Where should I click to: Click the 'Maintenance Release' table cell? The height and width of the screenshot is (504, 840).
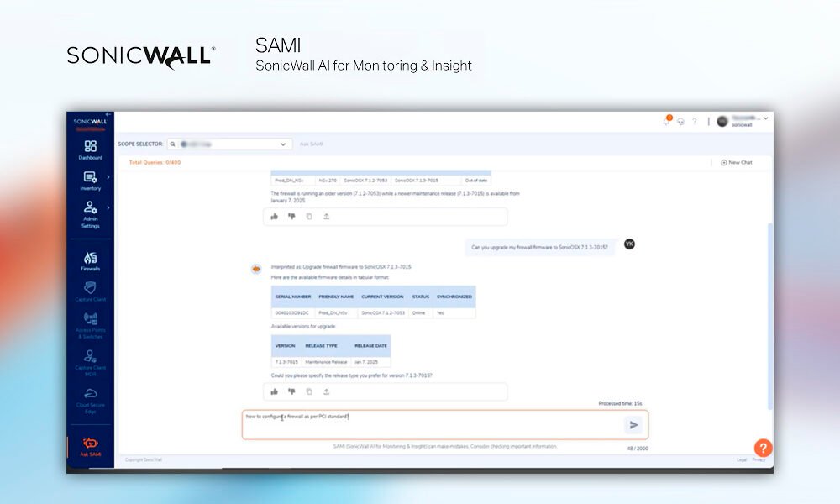click(x=326, y=362)
